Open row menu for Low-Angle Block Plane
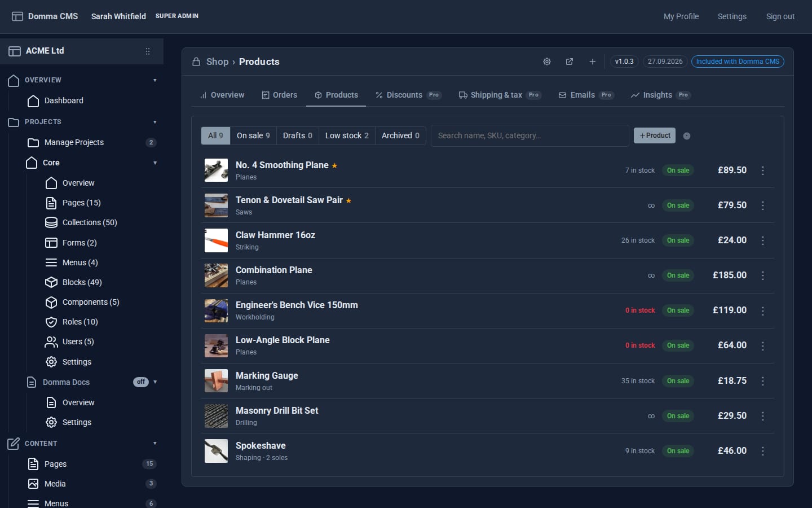The width and height of the screenshot is (812, 508). click(x=763, y=345)
